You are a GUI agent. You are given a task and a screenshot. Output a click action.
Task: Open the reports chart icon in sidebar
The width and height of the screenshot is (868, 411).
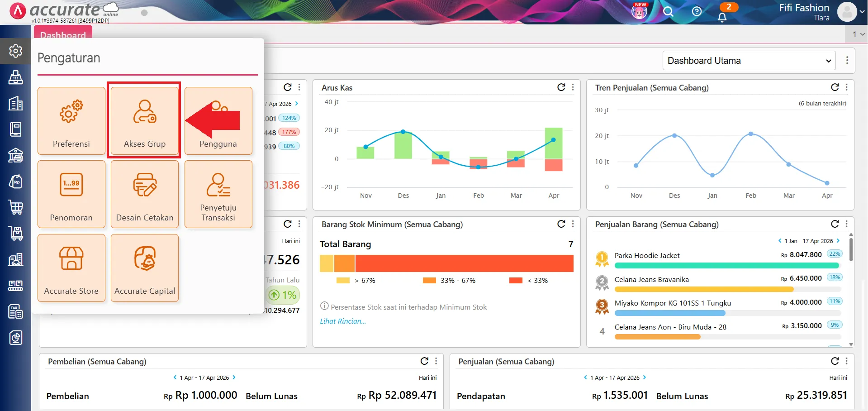pos(15,338)
